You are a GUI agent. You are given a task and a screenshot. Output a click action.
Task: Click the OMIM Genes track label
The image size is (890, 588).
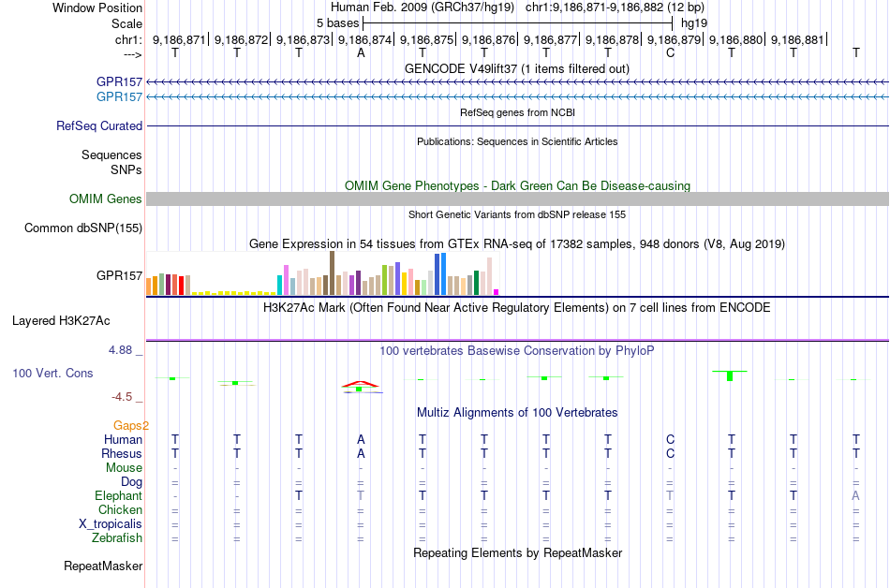point(106,199)
